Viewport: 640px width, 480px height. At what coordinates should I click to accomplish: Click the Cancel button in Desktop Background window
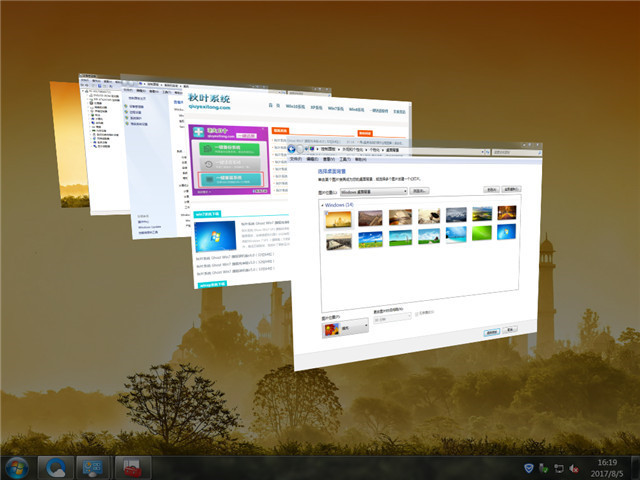[510, 329]
